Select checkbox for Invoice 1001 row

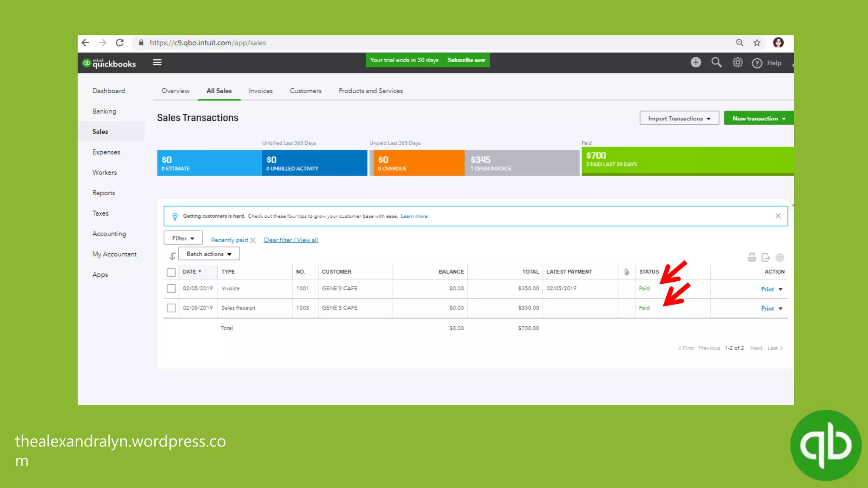pos(171,288)
